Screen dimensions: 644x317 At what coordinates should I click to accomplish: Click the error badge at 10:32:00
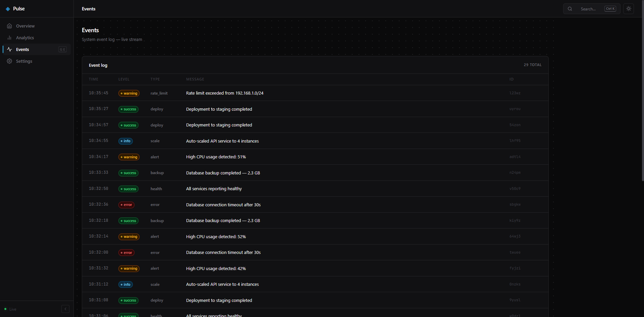pos(126,253)
